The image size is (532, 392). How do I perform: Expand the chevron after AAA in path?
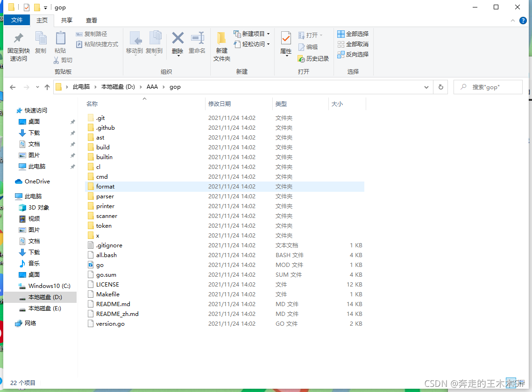pyautogui.click(x=163, y=87)
